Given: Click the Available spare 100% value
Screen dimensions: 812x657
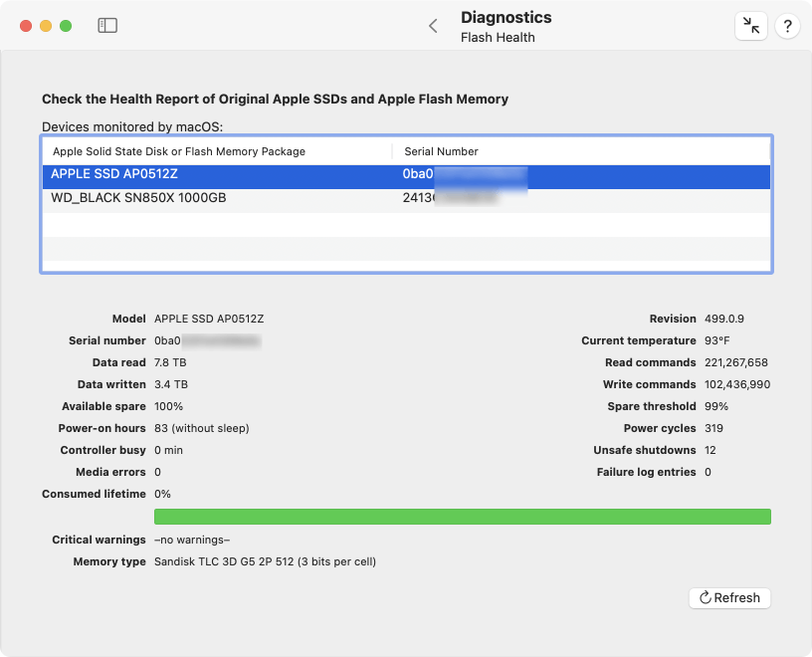Looking at the screenshot, I should [169, 406].
